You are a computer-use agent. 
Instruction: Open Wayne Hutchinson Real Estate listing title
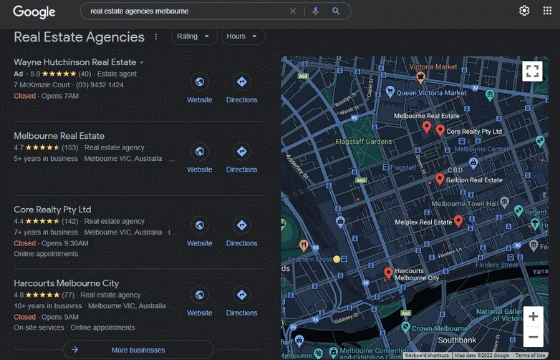[75, 62]
